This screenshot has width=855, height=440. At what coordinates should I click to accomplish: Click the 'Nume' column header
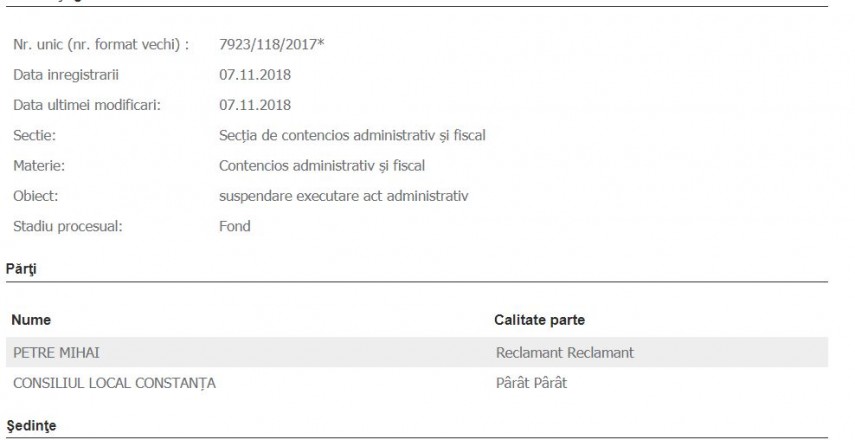point(31,320)
